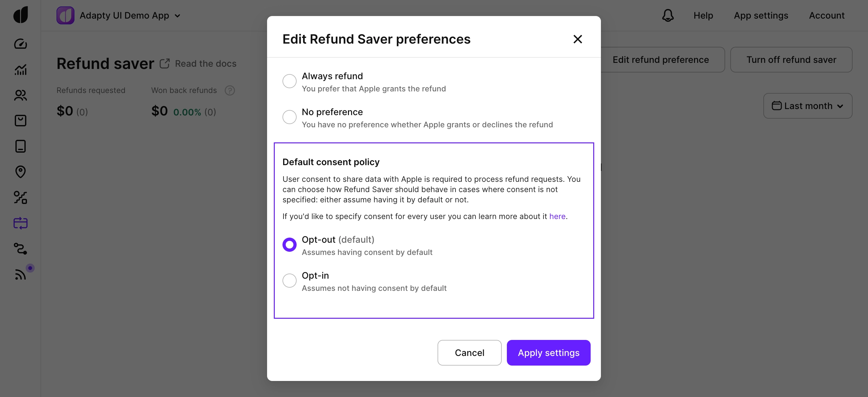This screenshot has width=868, height=397.
Task: Open the Paywalls shopping bag icon
Action: tap(21, 120)
